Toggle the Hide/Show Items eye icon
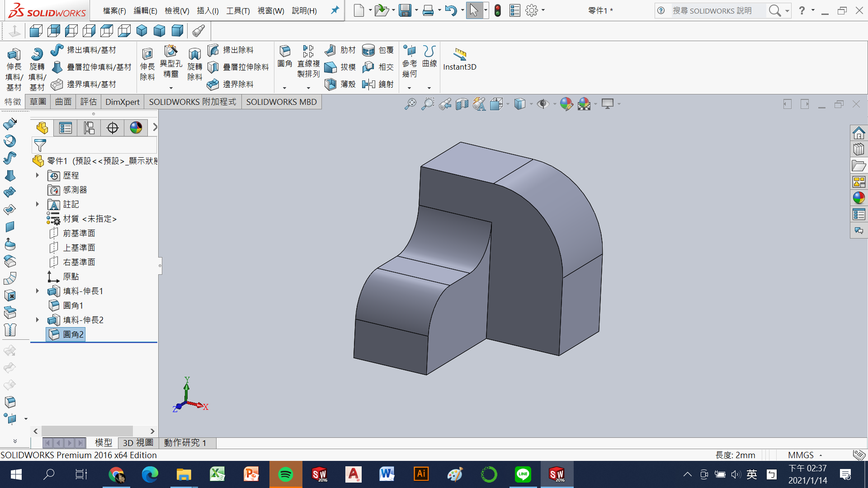Screen dimensions: 868x488 click(542, 104)
